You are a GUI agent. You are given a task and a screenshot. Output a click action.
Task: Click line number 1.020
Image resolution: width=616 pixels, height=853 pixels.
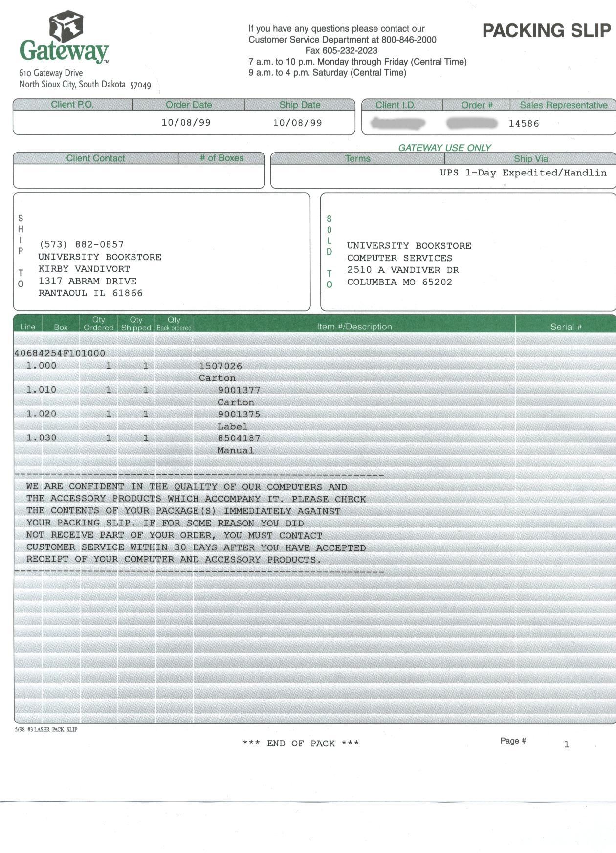point(41,414)
